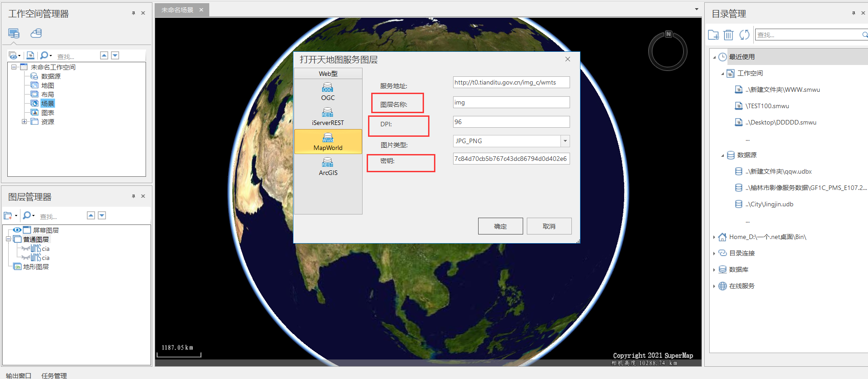The height and width of the screenshot is (379, 868).
Task: Click the add layer icon in Layer Manager
Action: [8, 215]
